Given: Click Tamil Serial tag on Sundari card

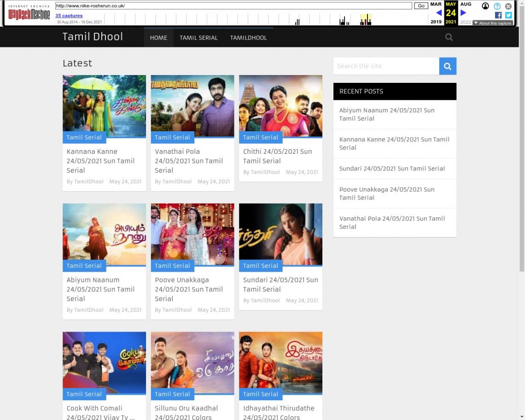Looking at the screenshot, I should 261,266.
